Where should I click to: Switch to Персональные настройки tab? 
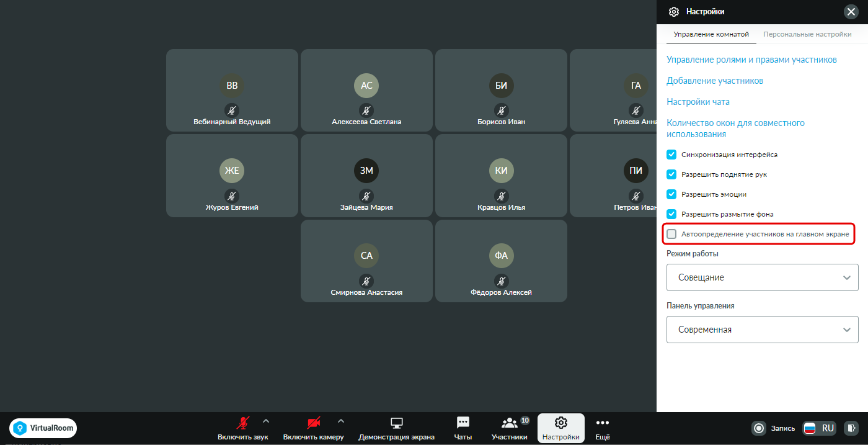[807, 35]
